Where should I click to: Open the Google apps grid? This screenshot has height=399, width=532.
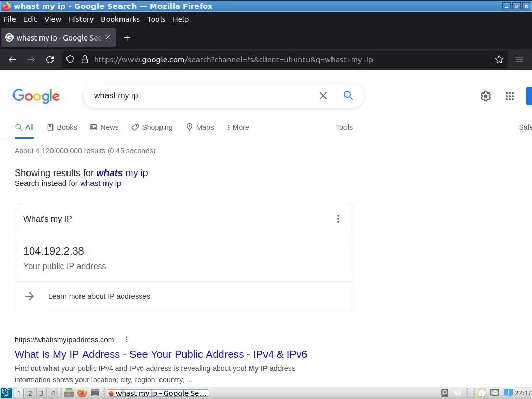509,96
